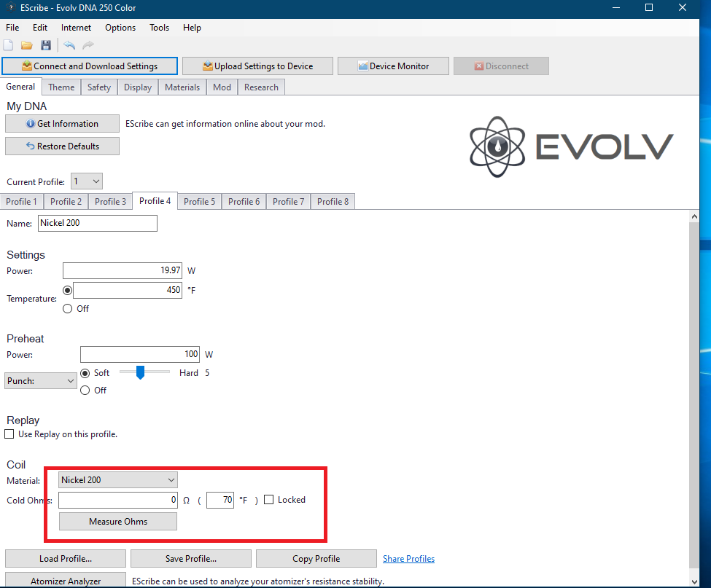Viewport: 711px width, 588px height.
Task: Open the Share Profiles link
Action: pyautogui.click(x=408, y=559)
